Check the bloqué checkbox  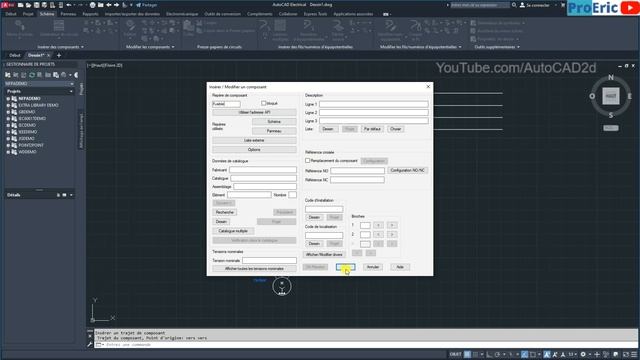[x=263, y=103]
